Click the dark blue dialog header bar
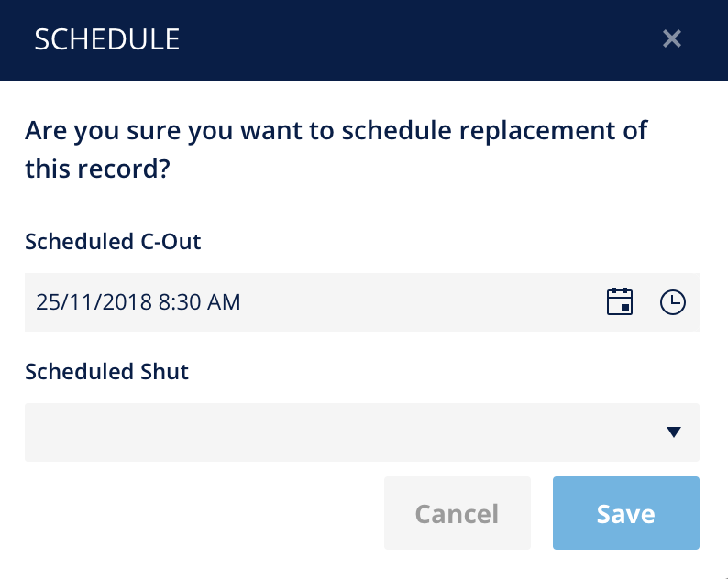Viewport: 728px width, 579px height. [x=364, y=40]
